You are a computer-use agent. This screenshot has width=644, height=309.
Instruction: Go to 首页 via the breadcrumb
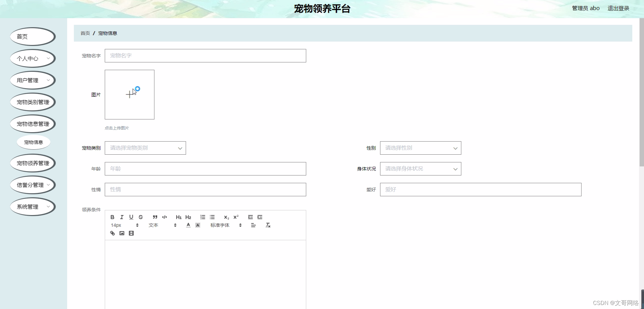[x=85, y=33]
